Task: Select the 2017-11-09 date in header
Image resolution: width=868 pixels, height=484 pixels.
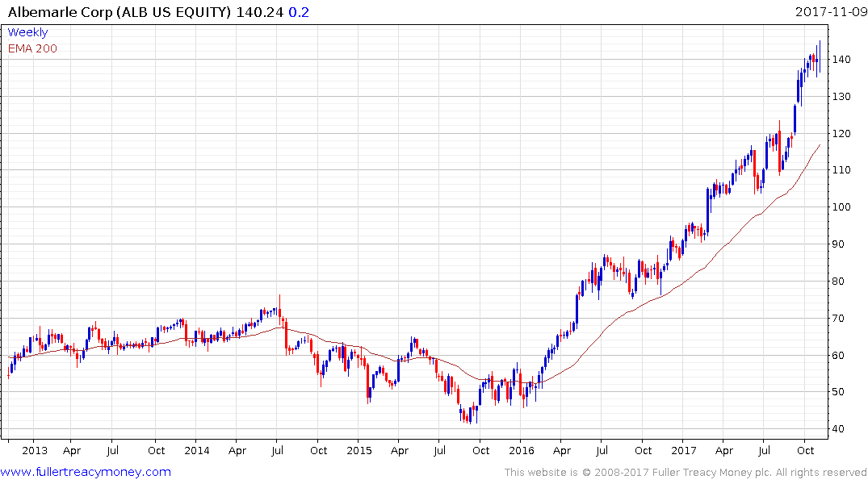Action: click(x=829, y=12)
